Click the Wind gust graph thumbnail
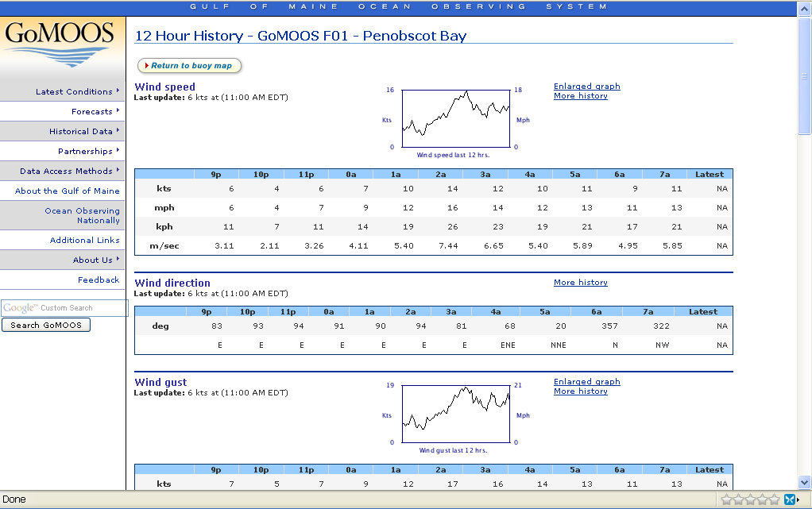 point(456,414)
